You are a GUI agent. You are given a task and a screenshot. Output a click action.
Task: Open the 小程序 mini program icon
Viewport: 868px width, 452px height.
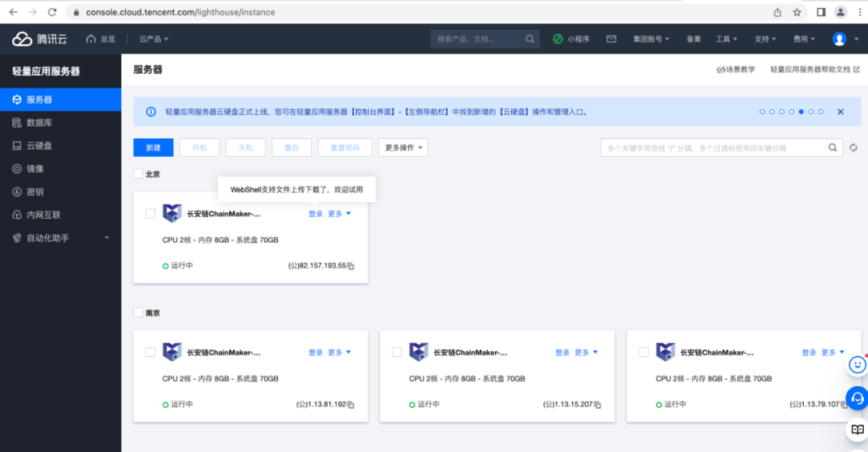pos(558,39)
